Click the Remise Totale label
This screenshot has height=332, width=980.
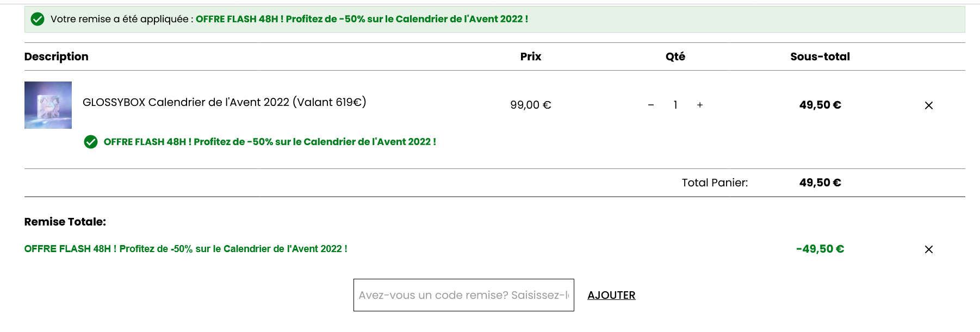point(64,222)
